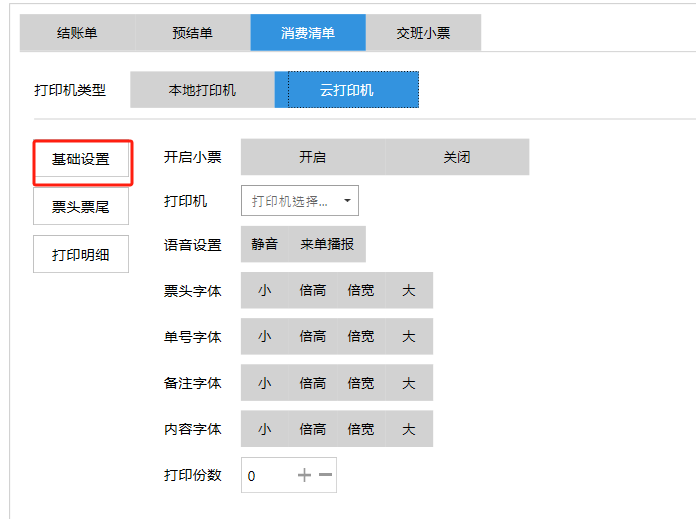696x519 pixels.
Task: Choose 云打印机 as printer type
Action: point(347,90)
